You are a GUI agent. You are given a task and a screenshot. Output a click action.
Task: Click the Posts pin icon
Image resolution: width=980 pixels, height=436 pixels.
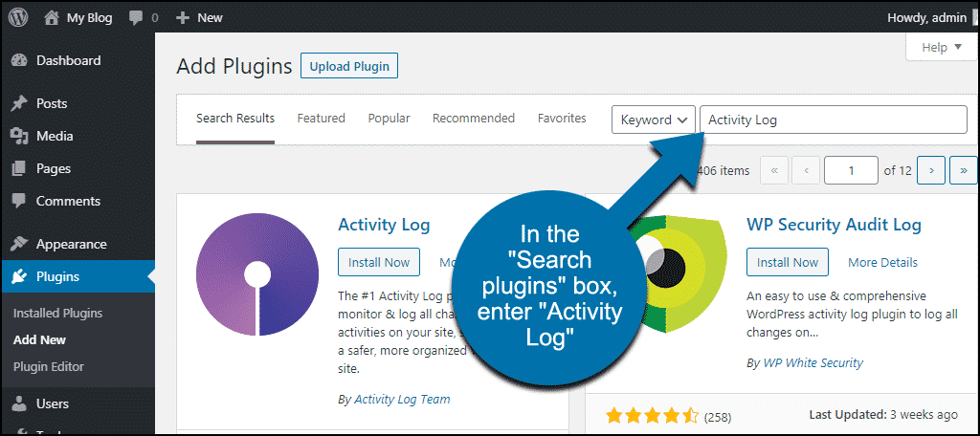click(19, 103)
